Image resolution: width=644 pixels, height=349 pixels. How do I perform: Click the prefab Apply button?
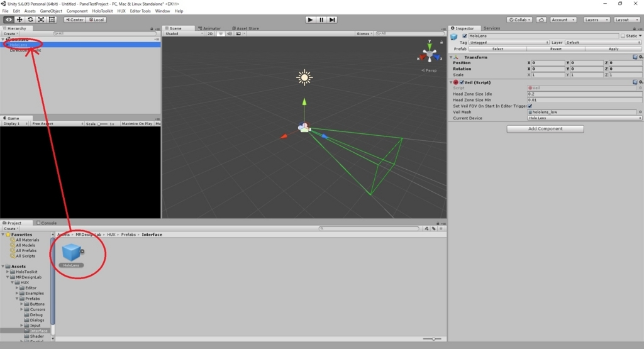614,49
